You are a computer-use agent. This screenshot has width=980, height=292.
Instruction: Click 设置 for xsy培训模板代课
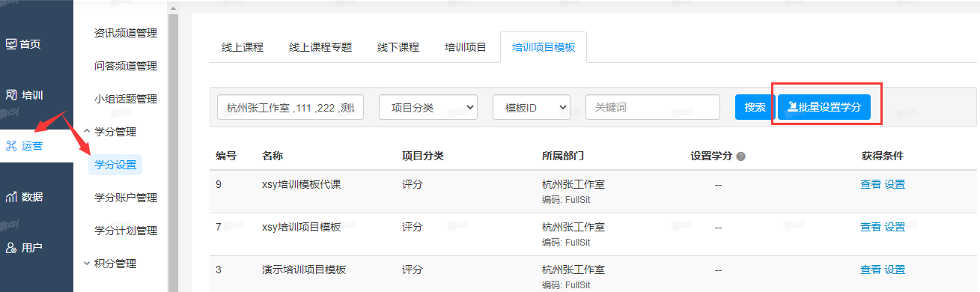point(895,184)
